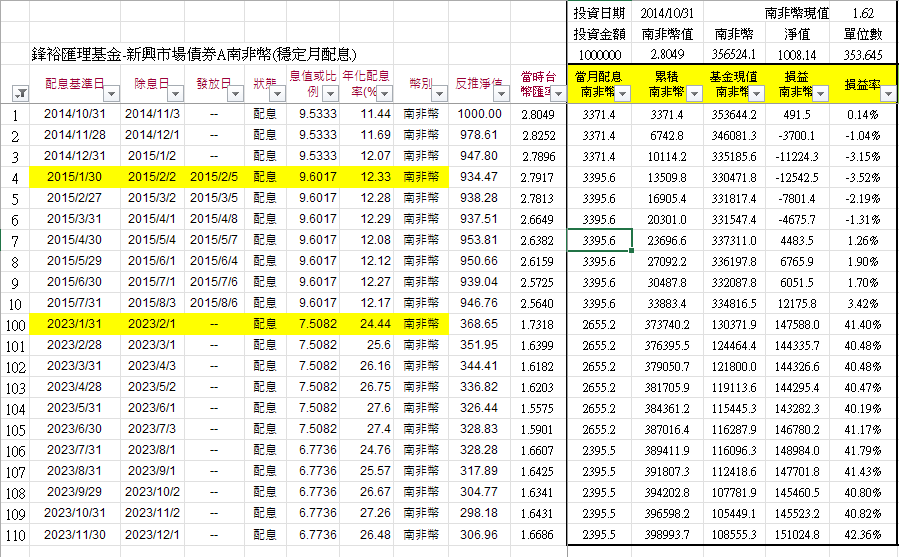
Task: Open the active filter button in the row-number column
Action: tap(21, 93)
